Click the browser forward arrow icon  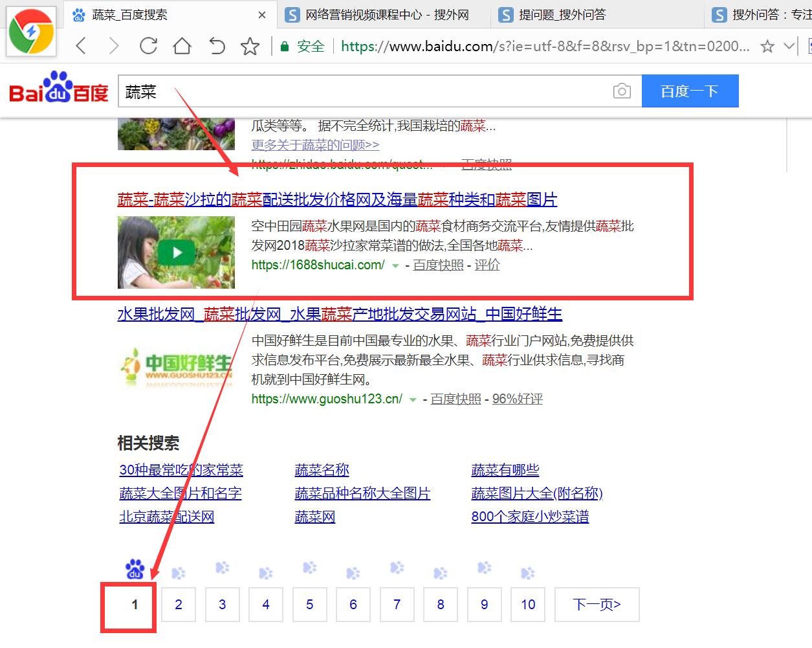pos(114,46)
